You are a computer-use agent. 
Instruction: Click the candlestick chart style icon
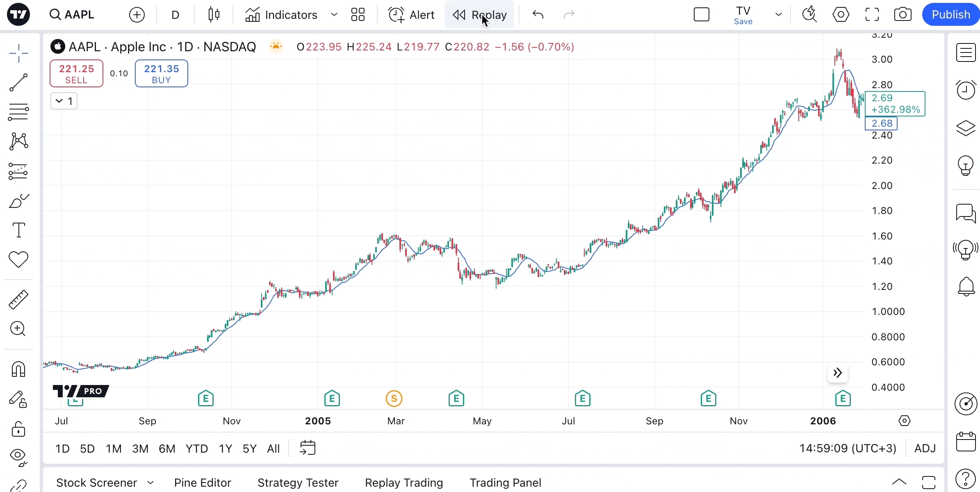[x=214, y=15]
